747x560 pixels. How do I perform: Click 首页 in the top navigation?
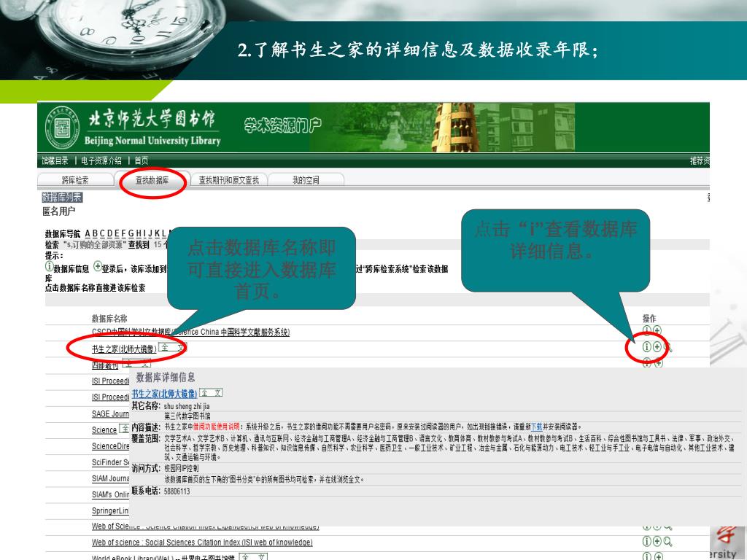[141, 160]
